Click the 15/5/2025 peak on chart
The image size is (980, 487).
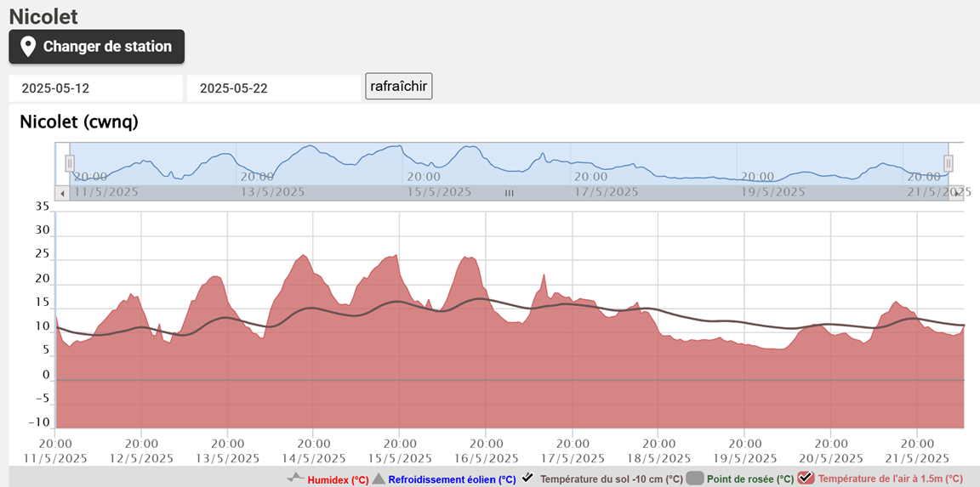393,256
